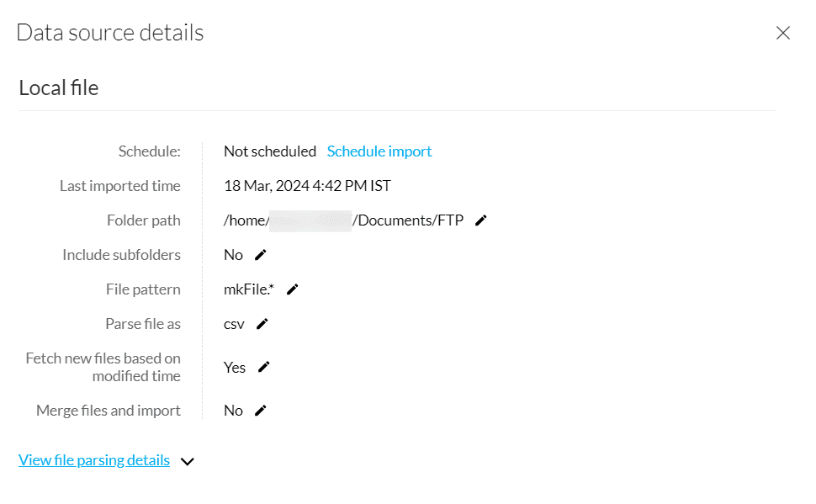This screenshot has width=816, height=504.
Task: Click the Schedule import link
Action: coord(379,151)
